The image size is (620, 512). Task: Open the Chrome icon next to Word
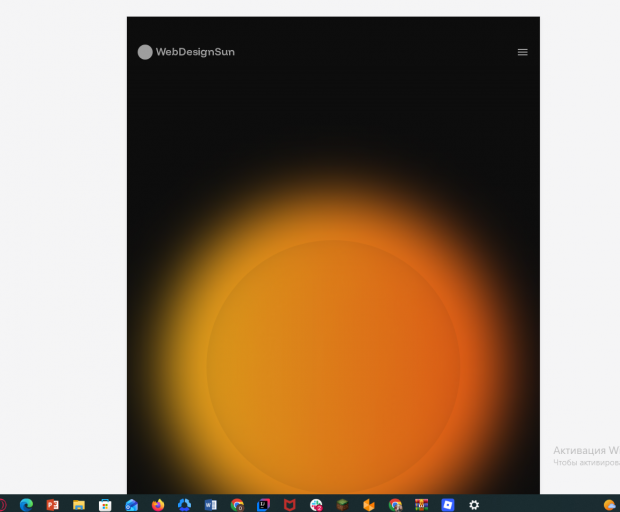pyautogui.click(x=237, y=505)
